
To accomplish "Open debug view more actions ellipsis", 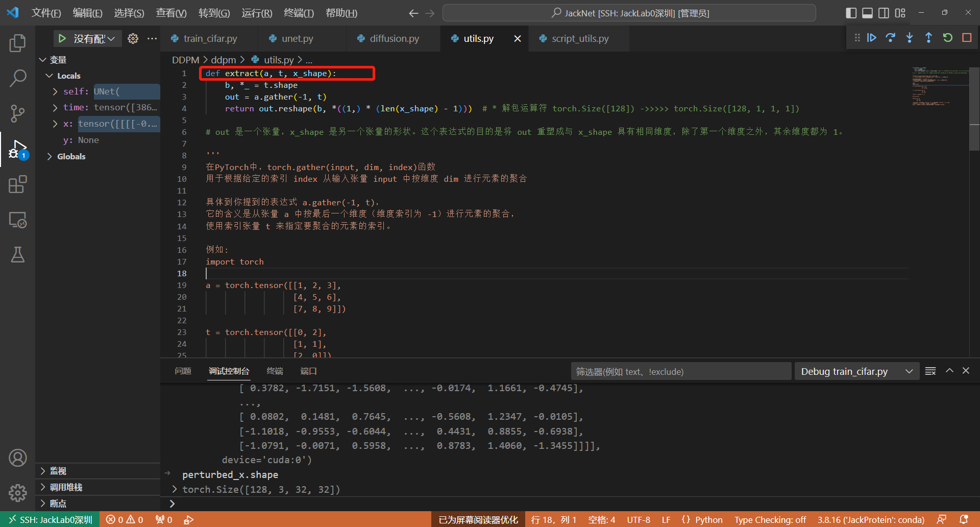I will pyautogui.click(x=152, y=39).
